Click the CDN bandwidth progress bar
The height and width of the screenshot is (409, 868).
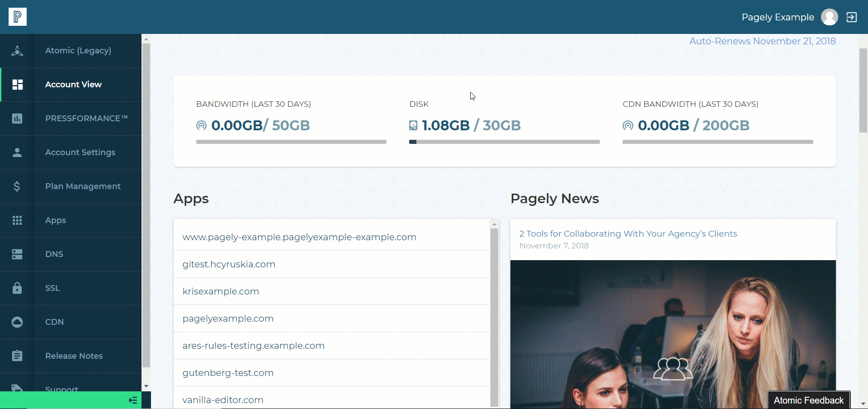click(x=717, y=142)
